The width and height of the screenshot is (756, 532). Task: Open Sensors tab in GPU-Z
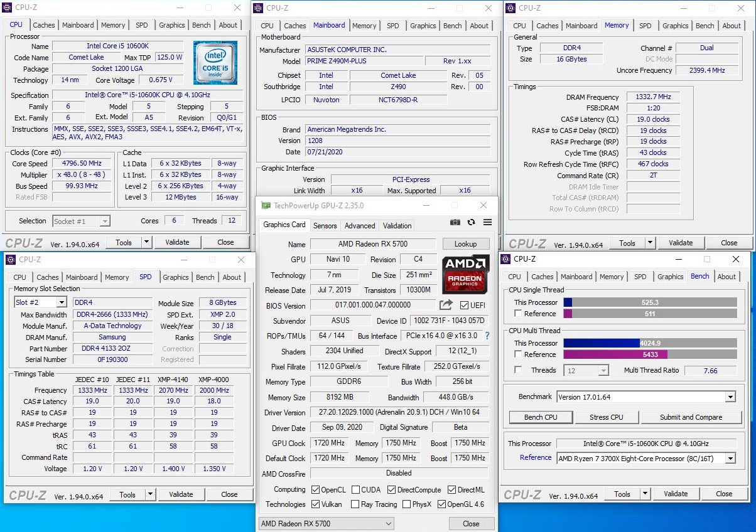(x=325, y=226)
